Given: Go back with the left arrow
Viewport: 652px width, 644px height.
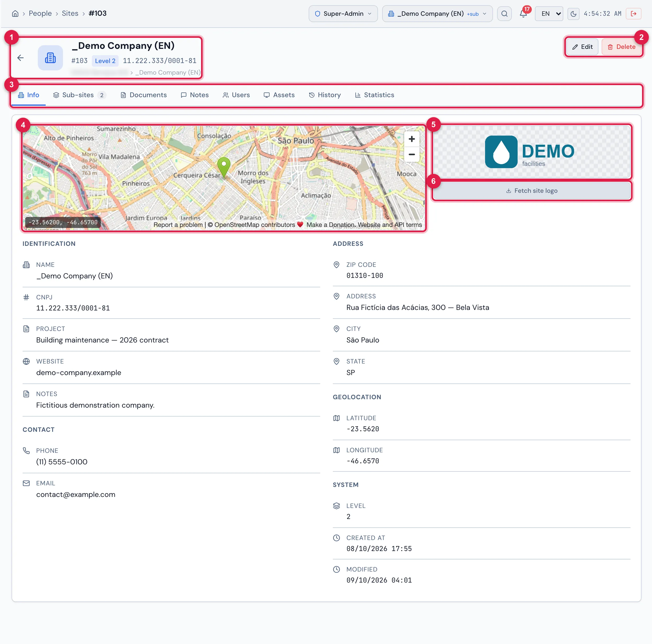Looking at the screenshot, I should pos(20,58).
